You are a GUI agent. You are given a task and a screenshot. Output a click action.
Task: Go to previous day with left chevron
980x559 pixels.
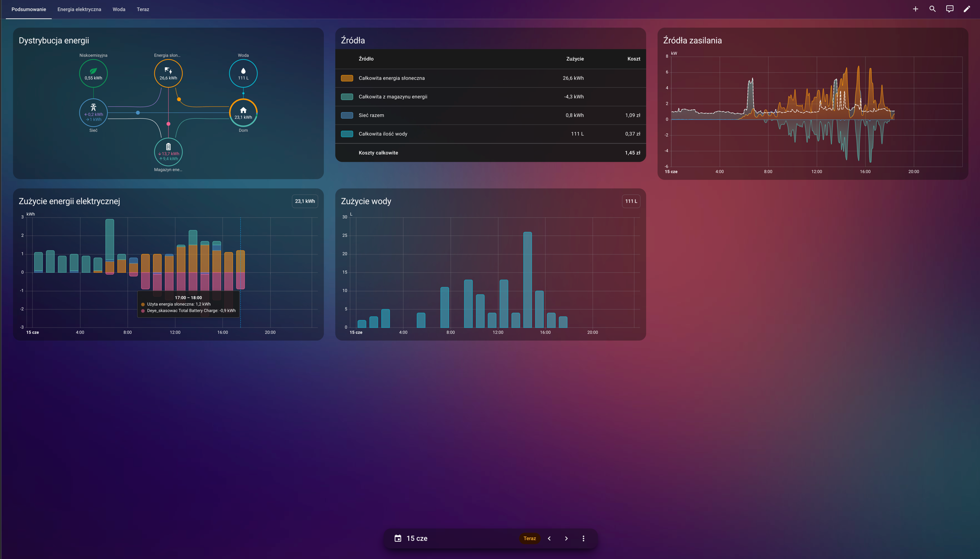click(x=549, y=538)
